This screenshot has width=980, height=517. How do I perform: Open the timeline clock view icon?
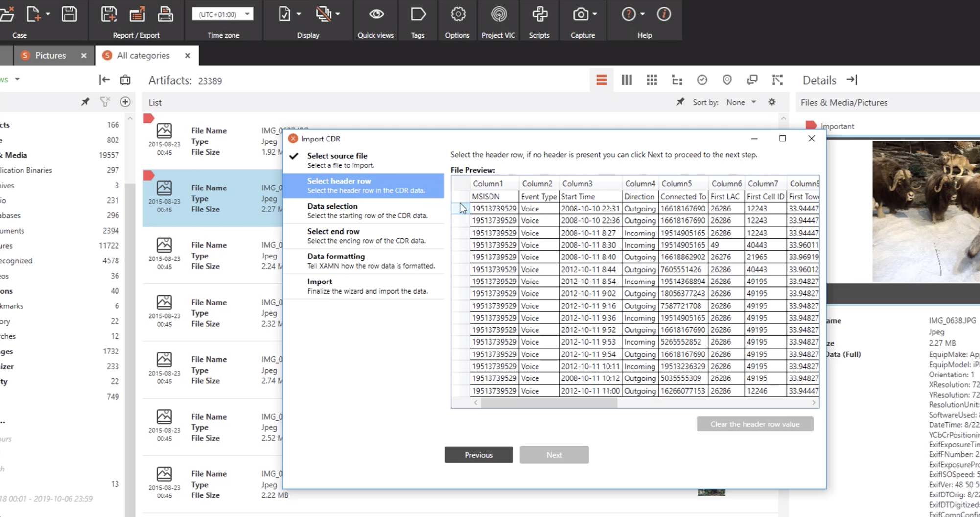pos(702,80)
